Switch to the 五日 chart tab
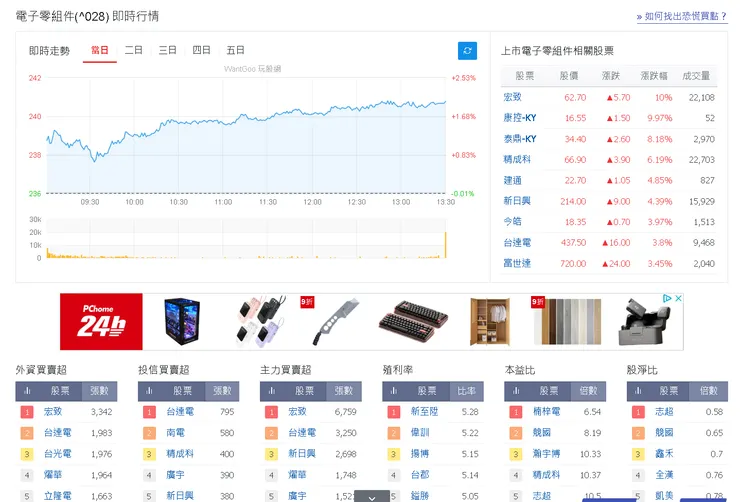 point(235,50)
